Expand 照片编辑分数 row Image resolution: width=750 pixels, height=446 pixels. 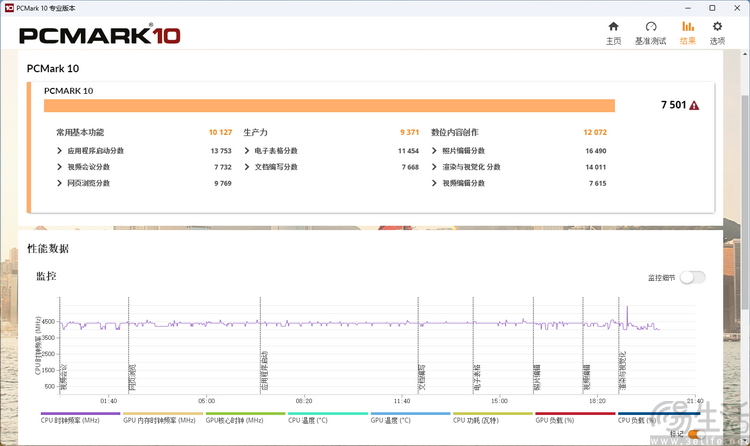tap(434, 151)
